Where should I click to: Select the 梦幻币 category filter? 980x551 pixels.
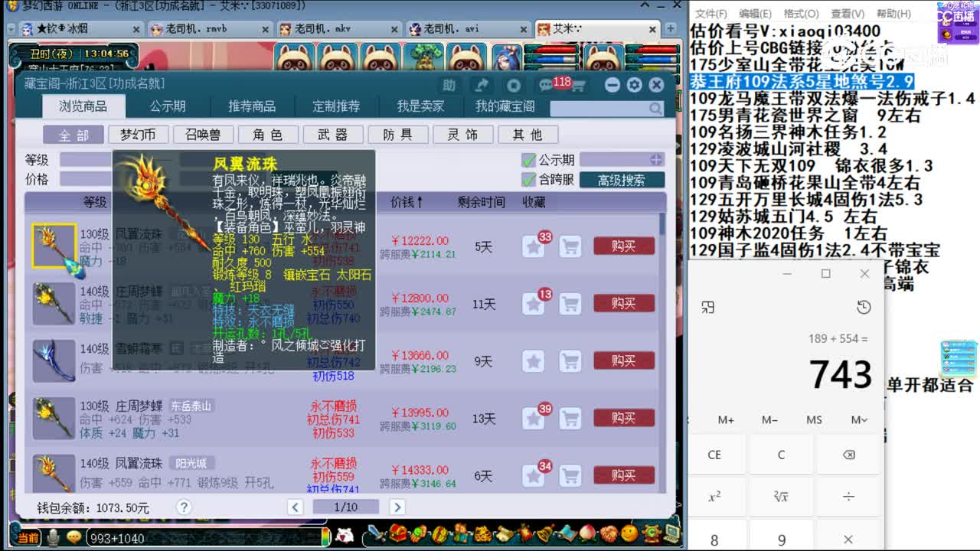[x=138, y=135]
